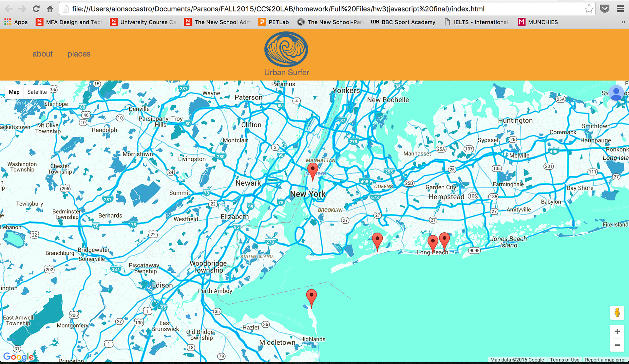Screen dimensions: 629x364
Task: Reload the page with the refresh icon
Action: pos(36,9)
